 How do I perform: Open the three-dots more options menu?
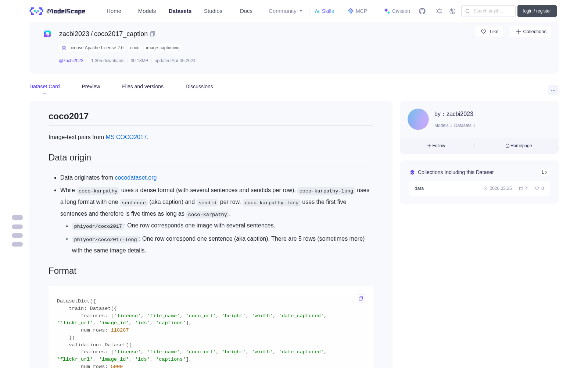tap(553, 90)
